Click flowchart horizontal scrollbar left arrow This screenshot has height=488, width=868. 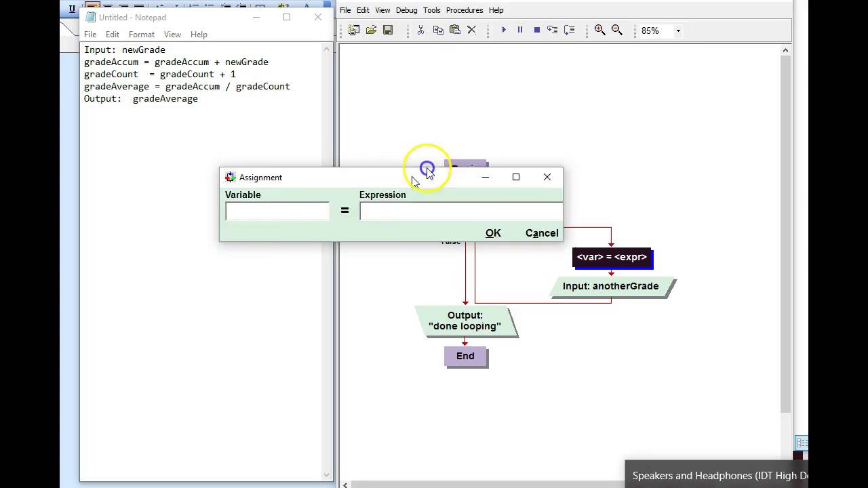pyautogui.click(x=345, y=485)
